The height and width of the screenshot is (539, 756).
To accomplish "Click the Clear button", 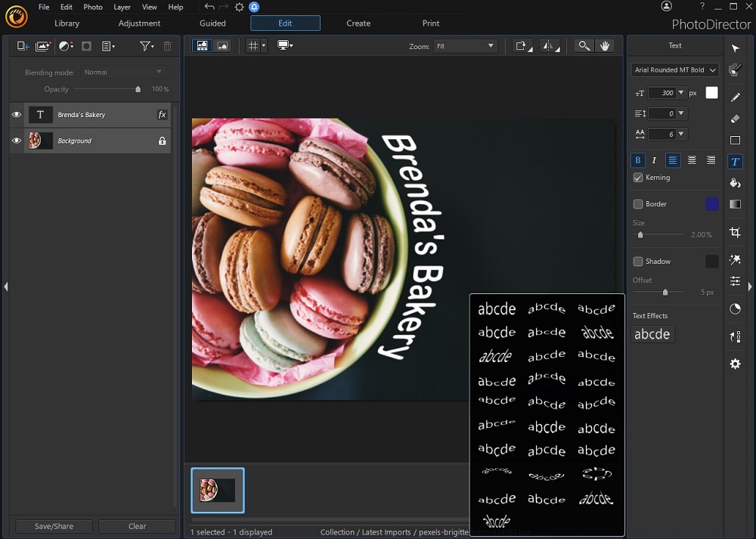I will 137,525.
